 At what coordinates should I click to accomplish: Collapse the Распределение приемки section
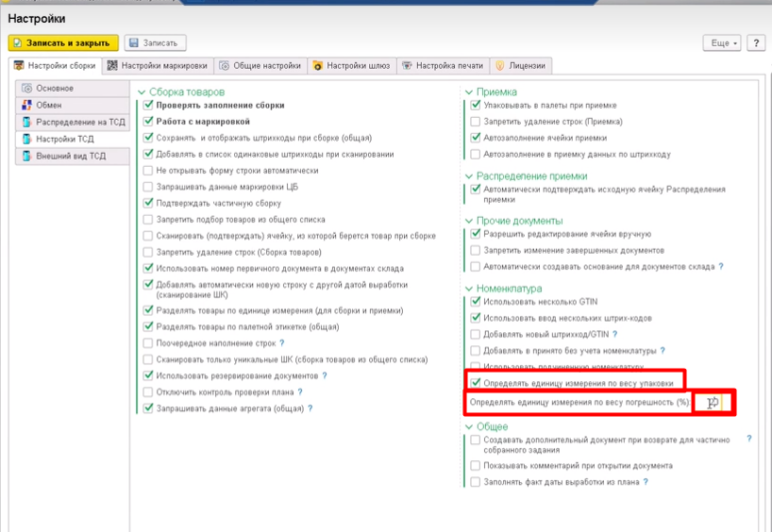click(x=469, y=176)
